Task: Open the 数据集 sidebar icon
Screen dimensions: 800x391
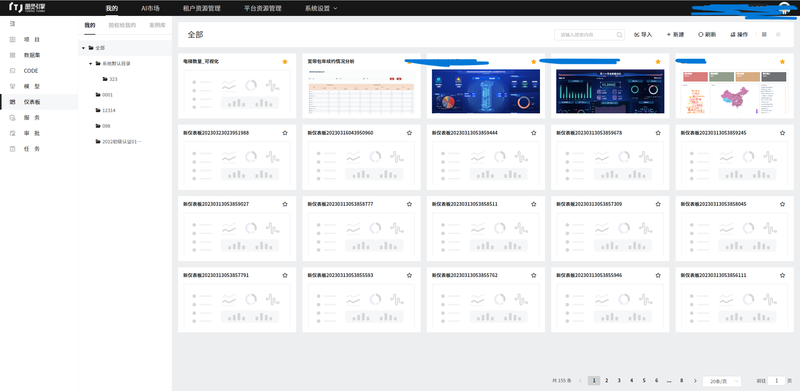Action: click(13, 55)
